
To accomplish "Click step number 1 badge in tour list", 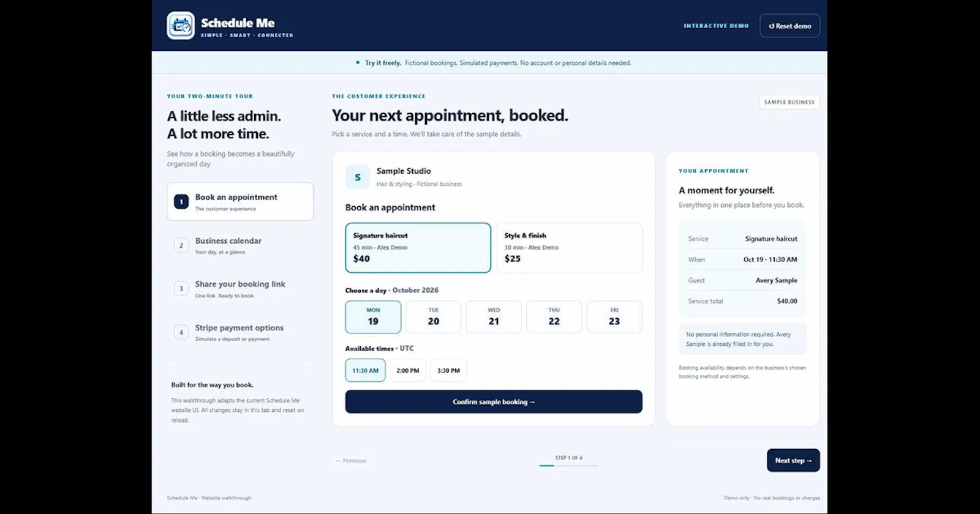I will (181, 202).
